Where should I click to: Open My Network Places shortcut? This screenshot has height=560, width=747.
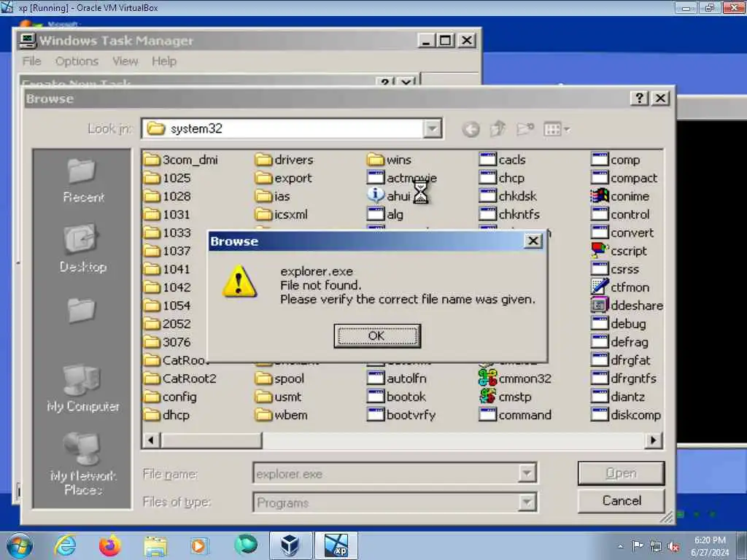pos(83,463)
